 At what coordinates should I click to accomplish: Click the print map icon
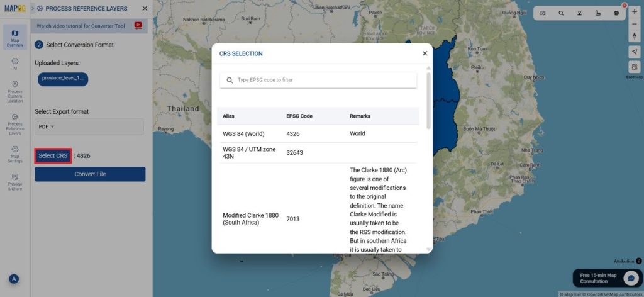pyautogui.click(x=616, y=13)
